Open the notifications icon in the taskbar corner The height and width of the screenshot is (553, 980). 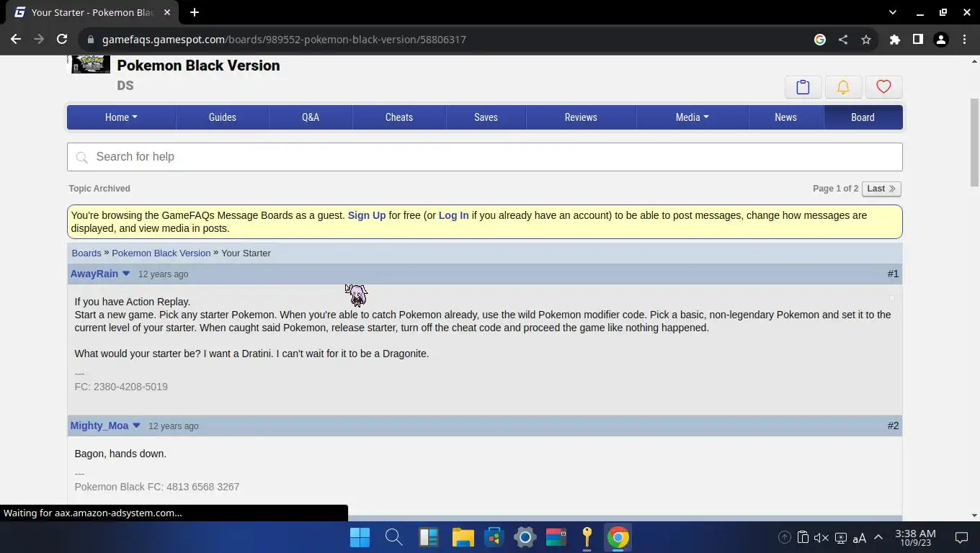961,538
